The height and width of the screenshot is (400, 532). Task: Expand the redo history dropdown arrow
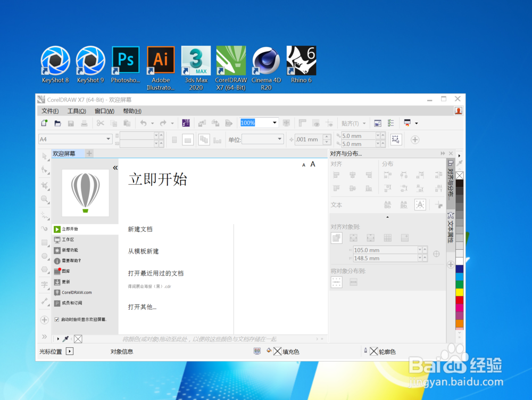(x=172, y=123)
